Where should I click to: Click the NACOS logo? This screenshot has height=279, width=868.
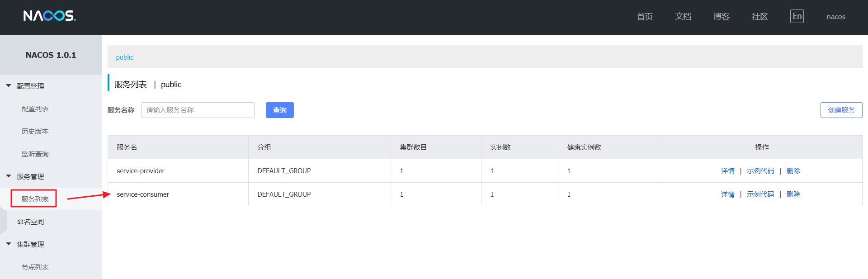click(x=49, y=16)
